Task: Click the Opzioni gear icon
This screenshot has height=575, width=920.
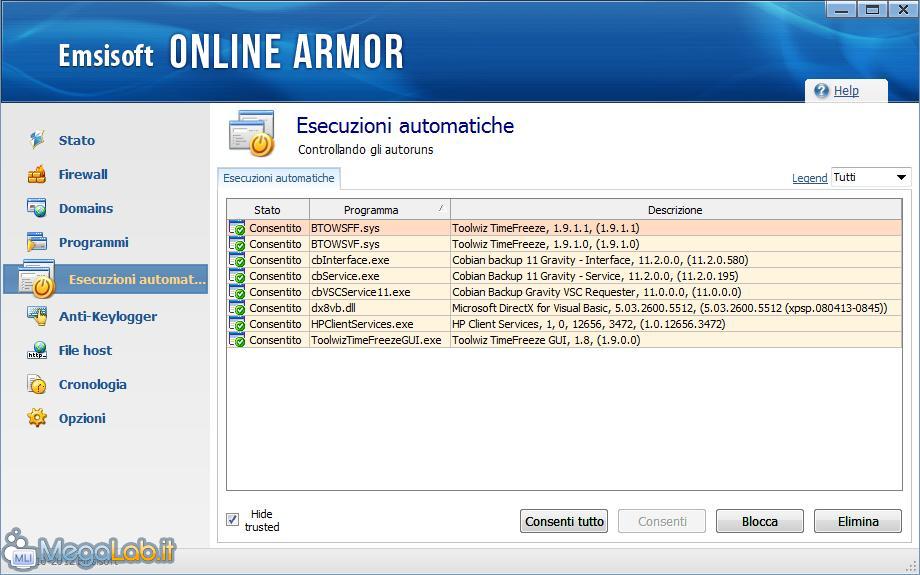Action: click(37, 418)
